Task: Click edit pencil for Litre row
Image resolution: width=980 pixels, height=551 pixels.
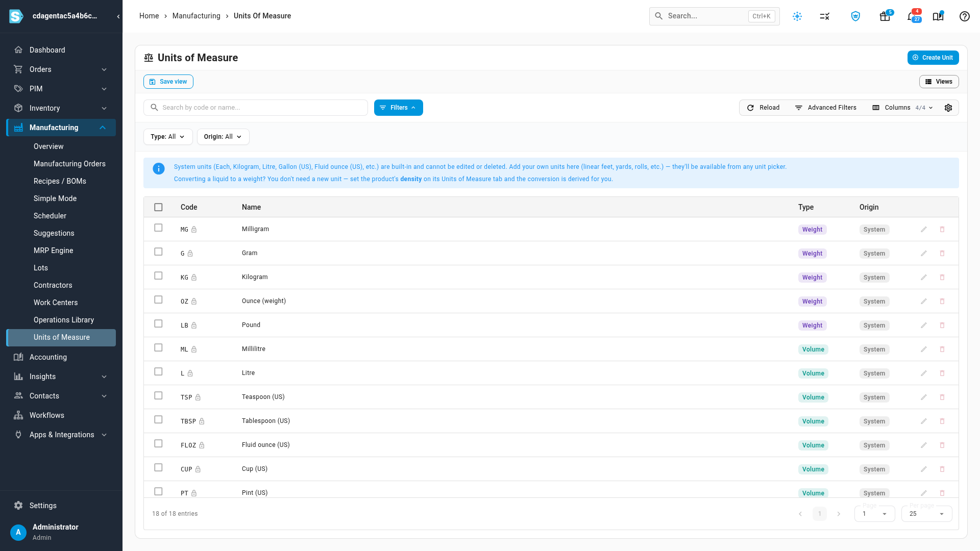Action: 924,373
